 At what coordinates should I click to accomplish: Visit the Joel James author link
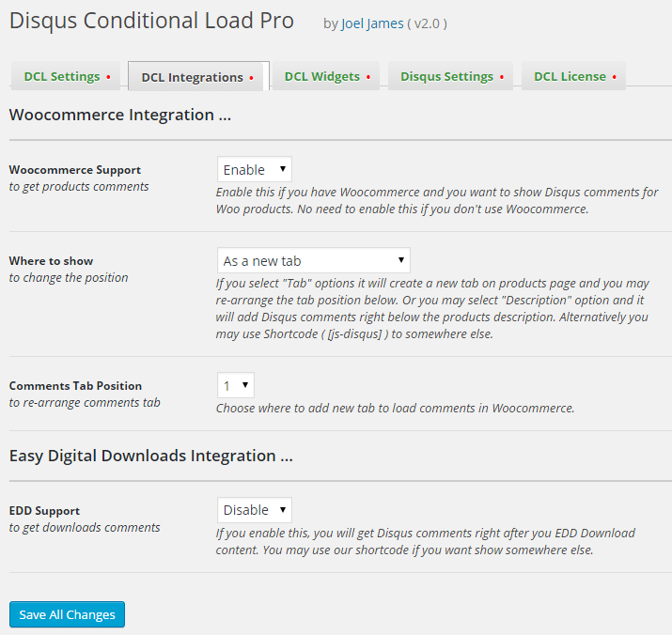[372, 23]
